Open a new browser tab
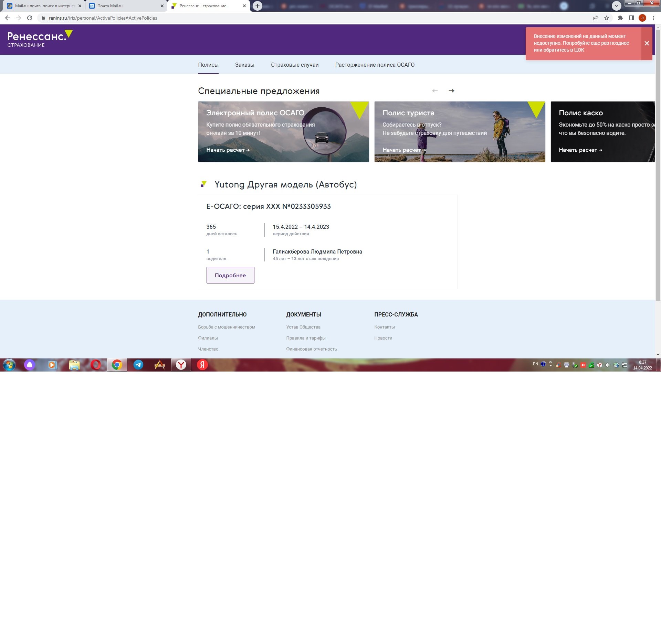The height and width of the screenshot is (644, 661). coord(257,6)
